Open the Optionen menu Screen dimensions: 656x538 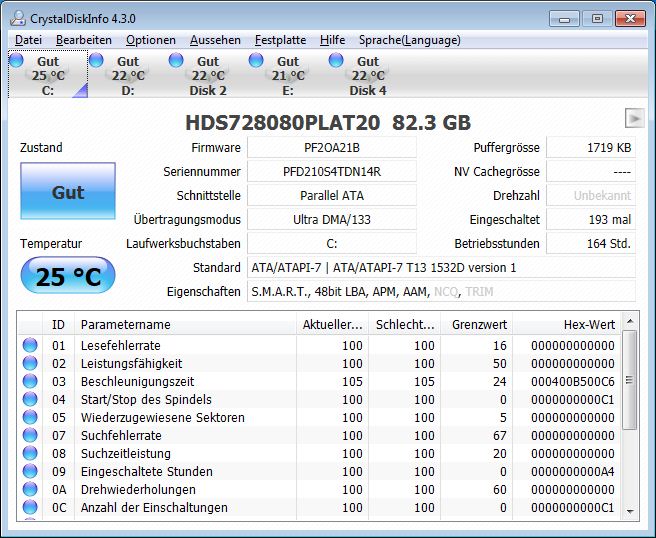[x=151, y=40]
